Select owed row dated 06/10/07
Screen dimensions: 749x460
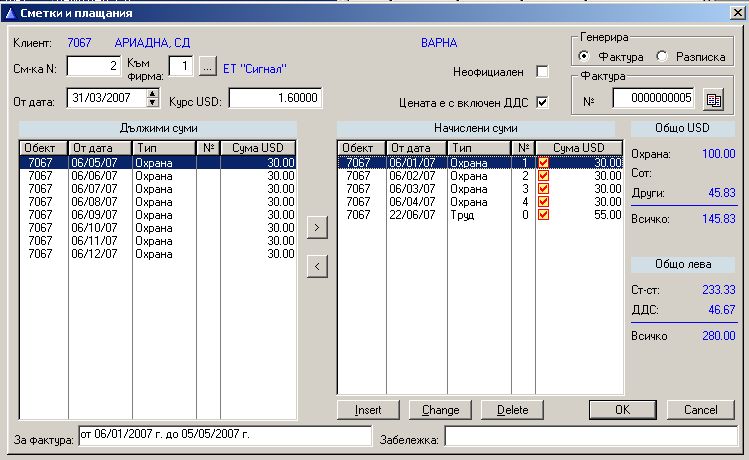(158, 228)
